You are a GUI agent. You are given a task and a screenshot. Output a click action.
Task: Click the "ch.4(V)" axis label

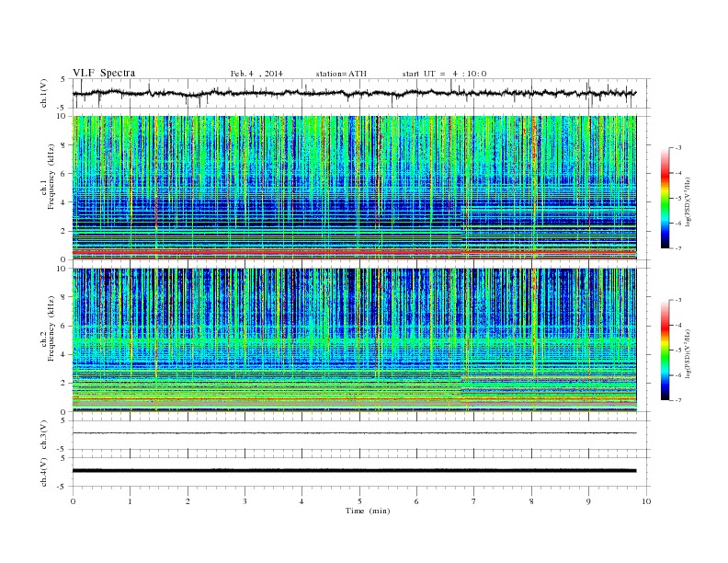44,472
